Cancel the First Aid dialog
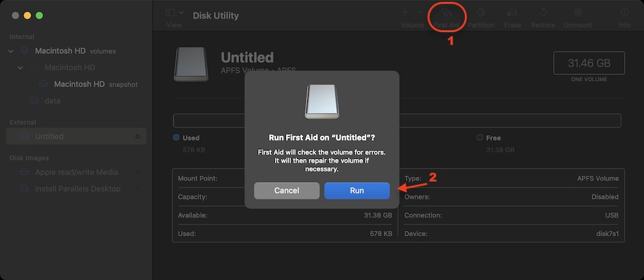 [x=287, y=191]
